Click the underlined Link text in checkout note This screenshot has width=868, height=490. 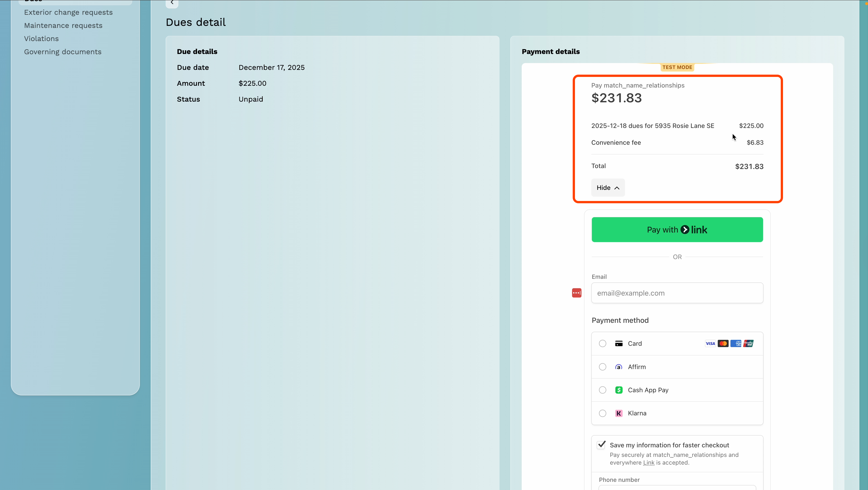tap(649, 463)
